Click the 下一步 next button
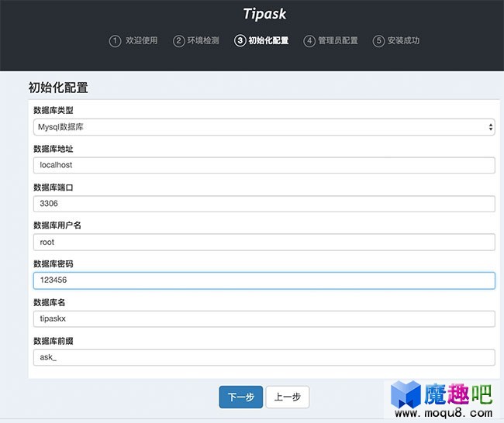Image resolution: width=504 pixels, height=423 pixels. click(240, 397)
